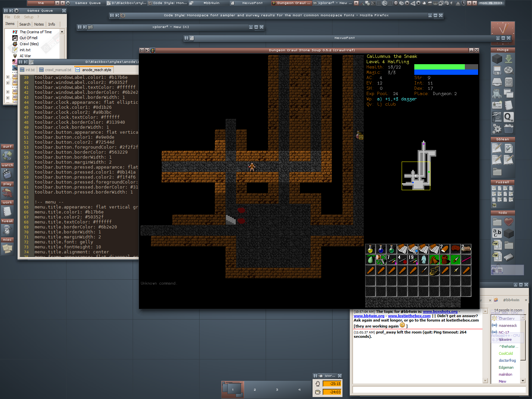The height and width of the screenshot is (399, 532).
Task: Select the brown-handled knife in inventory
Action: point(424,270)
